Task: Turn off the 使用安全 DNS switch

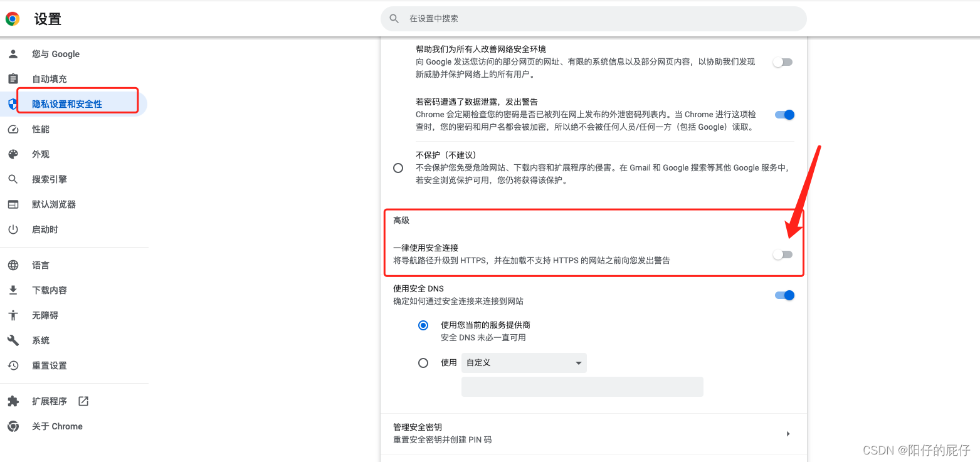Action: click(x=784, y=295)
